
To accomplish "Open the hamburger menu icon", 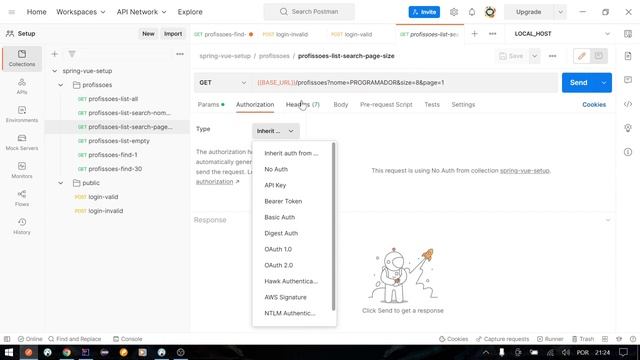I will click(x=12, y=12).
